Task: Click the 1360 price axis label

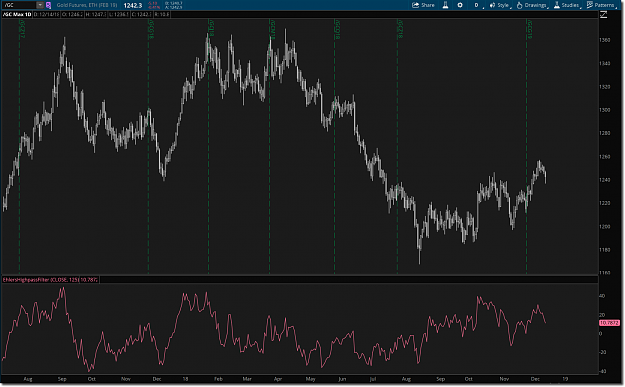Action: coord(604,40)
